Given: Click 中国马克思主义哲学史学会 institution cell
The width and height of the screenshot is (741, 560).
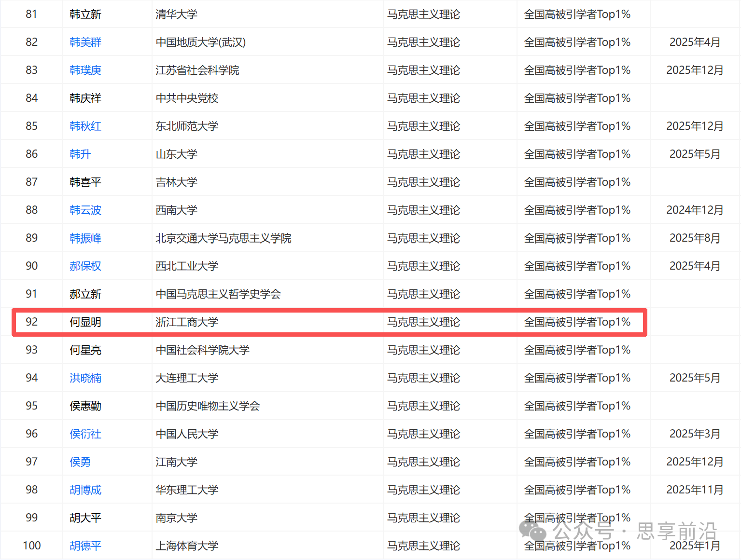Looking at the screenshot, I should click(218, 294).
